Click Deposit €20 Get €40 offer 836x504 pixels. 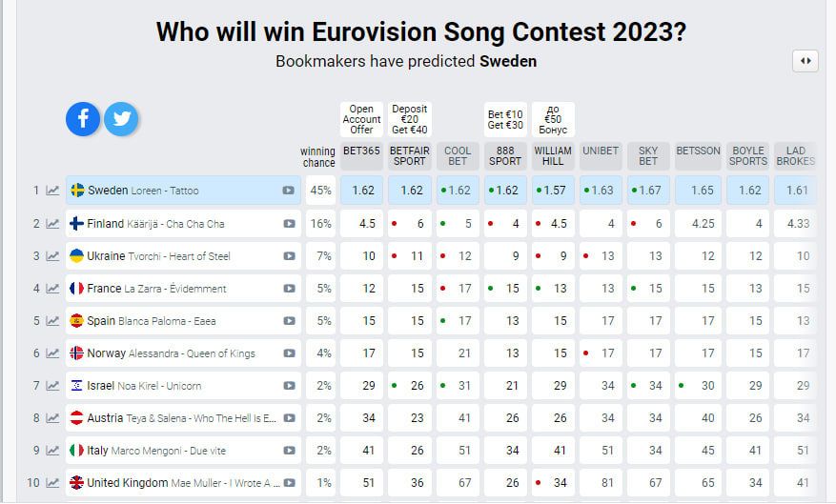coord(410,119)
